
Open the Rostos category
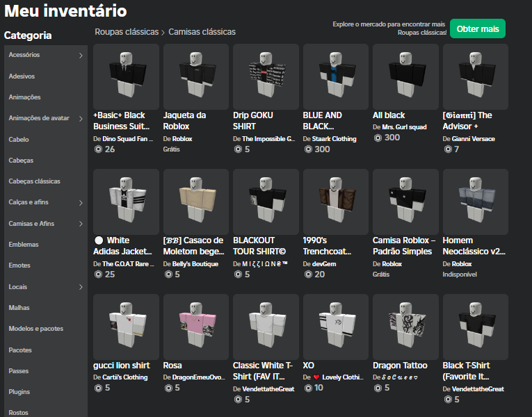pyautogui.click(x=18, y=413)
